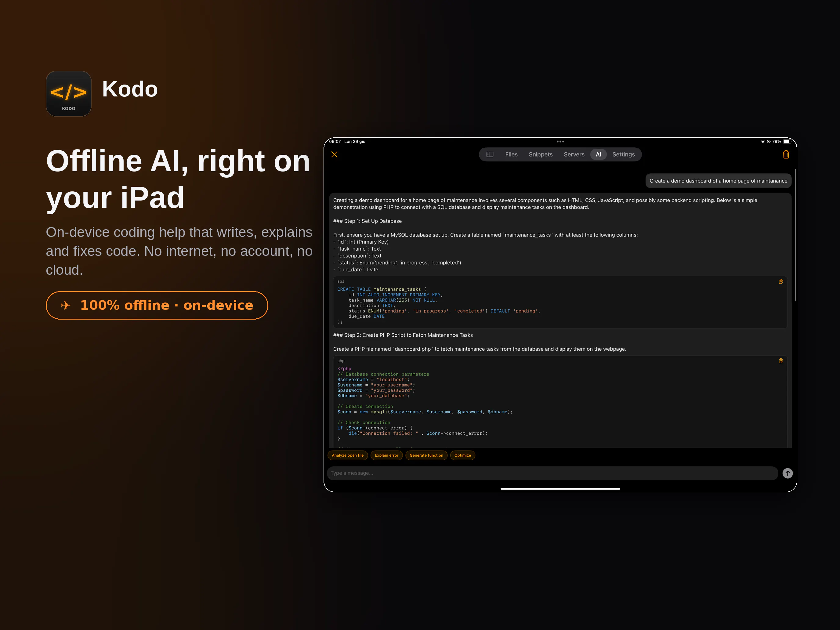Image resolution: width=840 pixels, height=630 pixels.
Task: Tap the Optimize chip
Action: (462, 455)
